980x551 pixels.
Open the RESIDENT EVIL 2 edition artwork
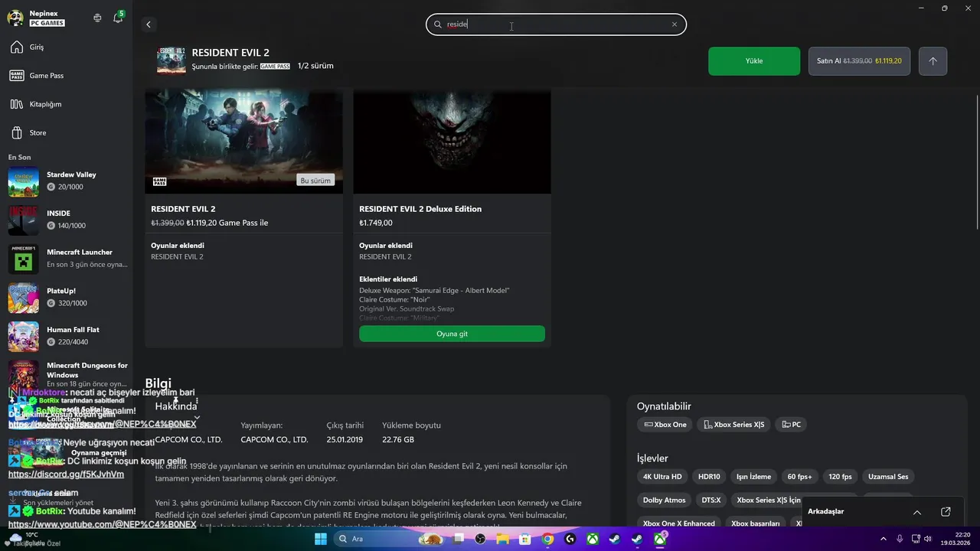243,142
